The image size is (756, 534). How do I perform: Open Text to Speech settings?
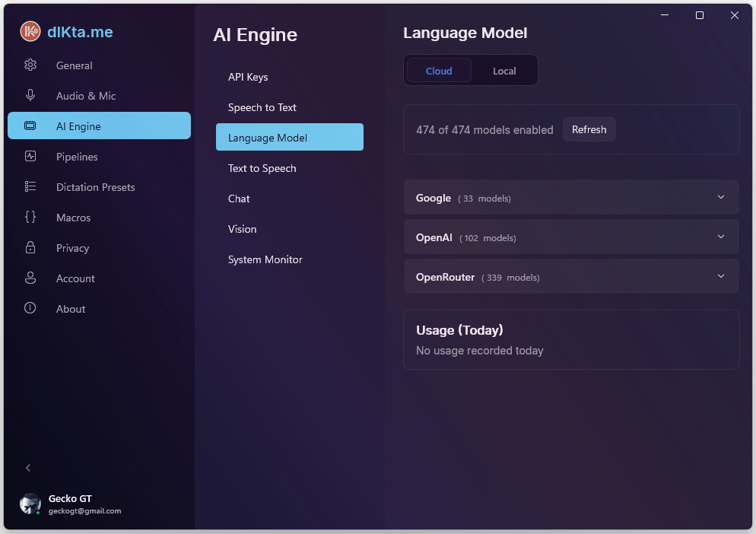(x=290, y=168)
